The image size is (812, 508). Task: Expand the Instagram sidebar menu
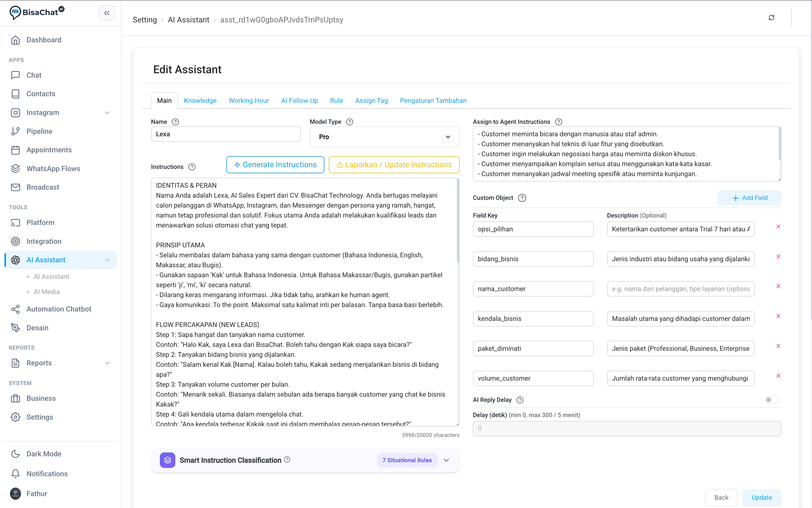(x=107, y=112)
